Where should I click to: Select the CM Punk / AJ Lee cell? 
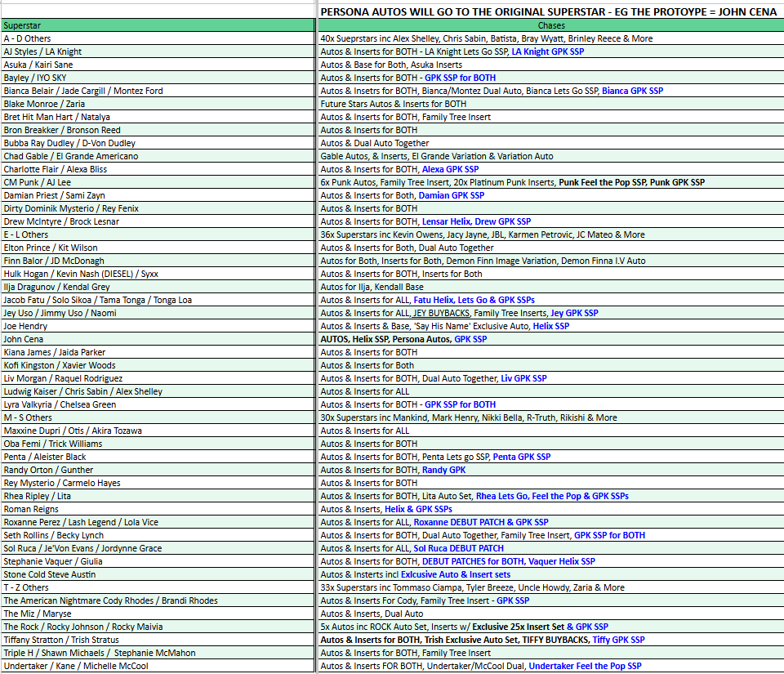[158, 182]
